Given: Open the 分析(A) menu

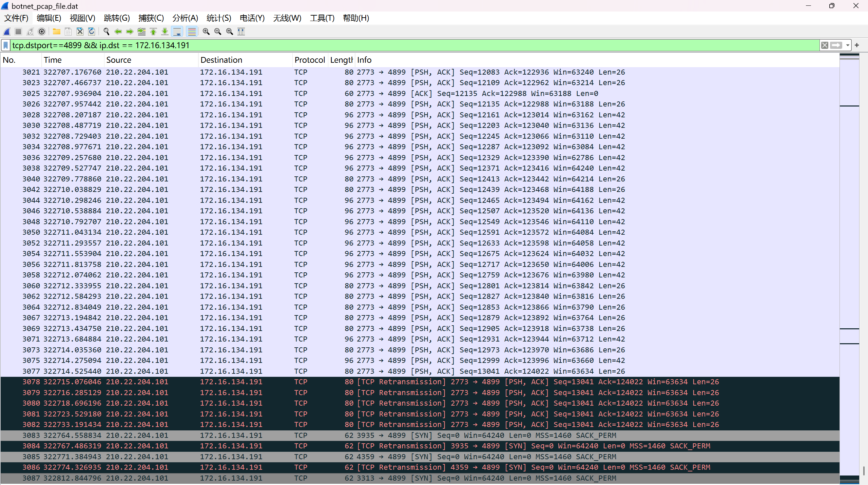Looking at the screenshot, I should 185,18.
